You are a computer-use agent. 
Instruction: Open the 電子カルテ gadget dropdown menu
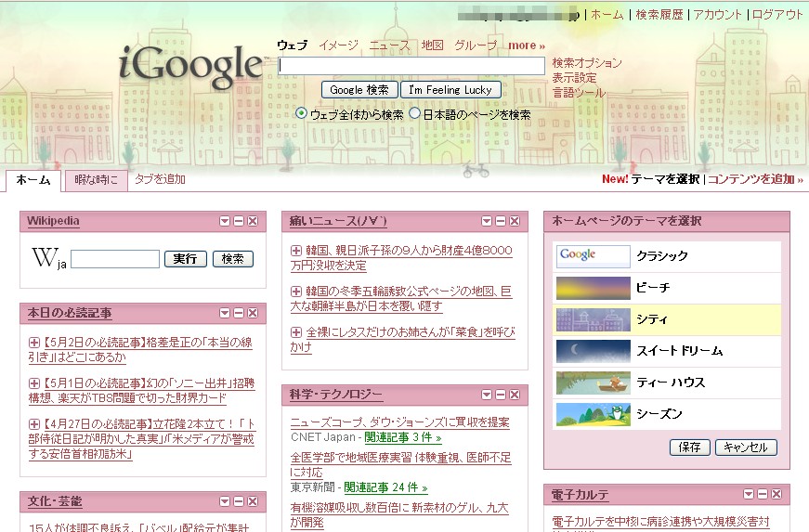pyautogui.click(x=749, y=494)
